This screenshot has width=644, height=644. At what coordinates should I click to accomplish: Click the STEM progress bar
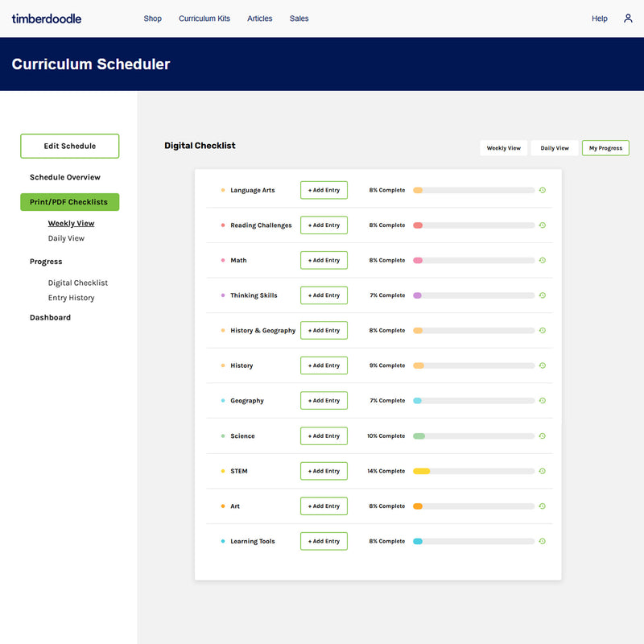(x=473, y=471)
